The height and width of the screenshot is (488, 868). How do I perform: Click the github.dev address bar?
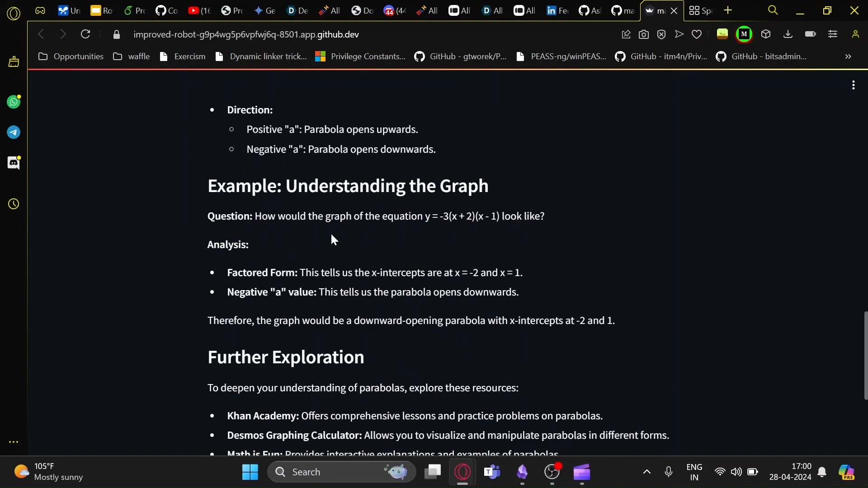246,34
